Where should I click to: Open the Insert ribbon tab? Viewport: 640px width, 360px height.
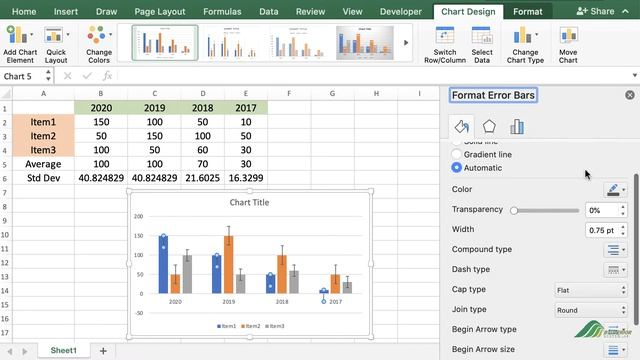(66, 11)
